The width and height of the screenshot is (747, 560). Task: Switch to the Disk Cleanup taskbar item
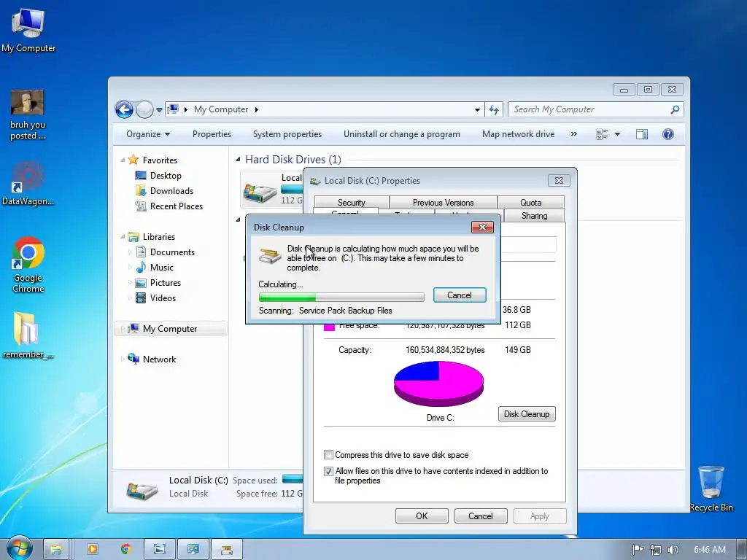coord(227,549)
